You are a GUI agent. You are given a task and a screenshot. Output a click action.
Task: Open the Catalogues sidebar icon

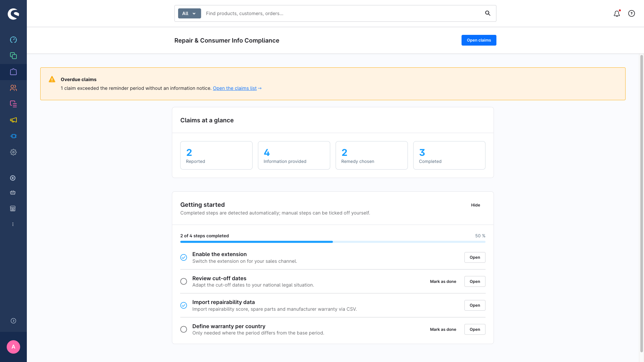pyautogui.click(x=13, y=56)
